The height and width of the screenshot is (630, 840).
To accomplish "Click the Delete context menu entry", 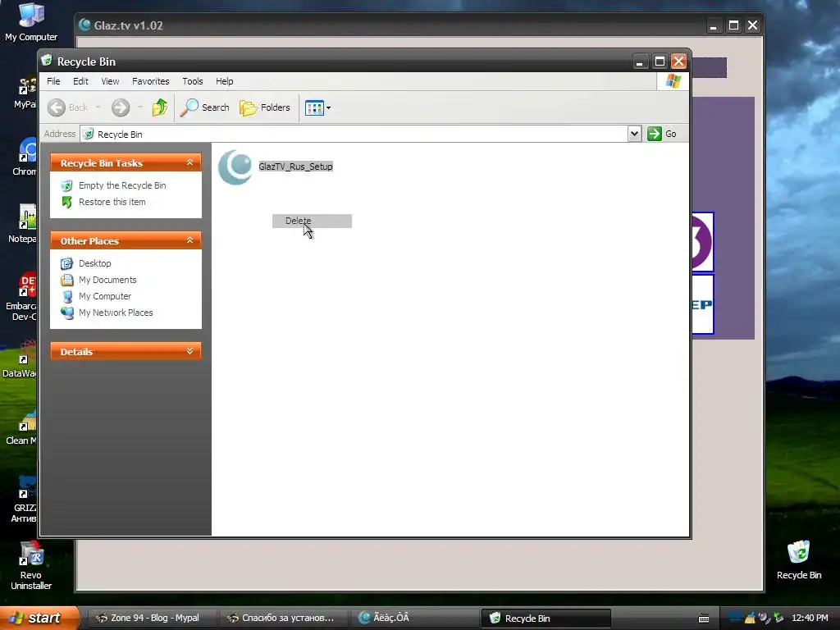I will click(x=312, y=221).
